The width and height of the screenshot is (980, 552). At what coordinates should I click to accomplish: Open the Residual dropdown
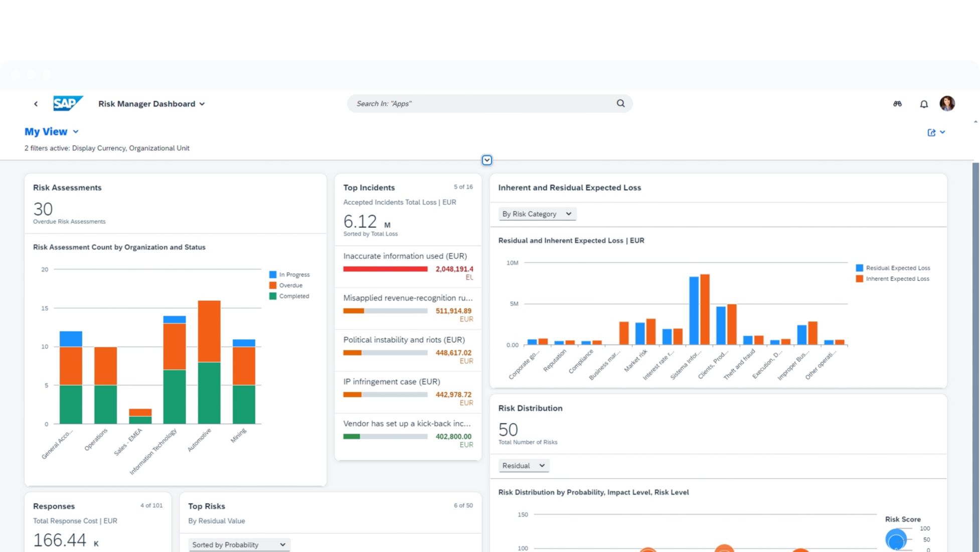pyautogui.click(x=523, y=466)
